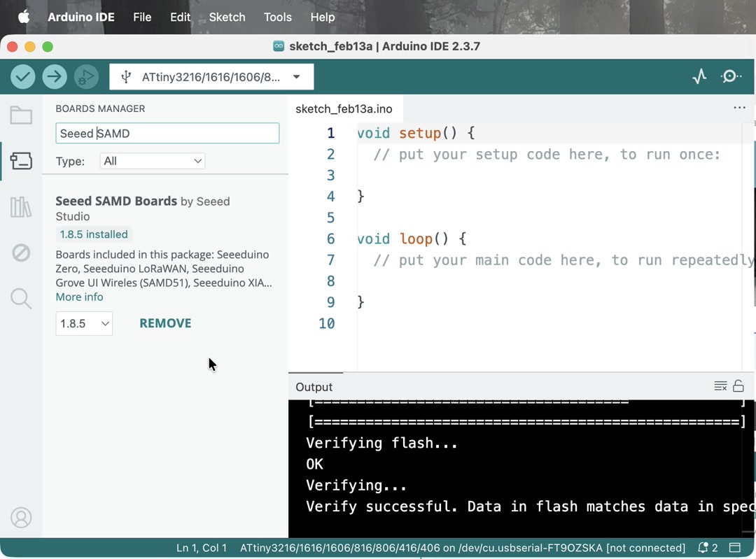
Task: Open the notifications bell in status bar
Action: click(708, 548)
